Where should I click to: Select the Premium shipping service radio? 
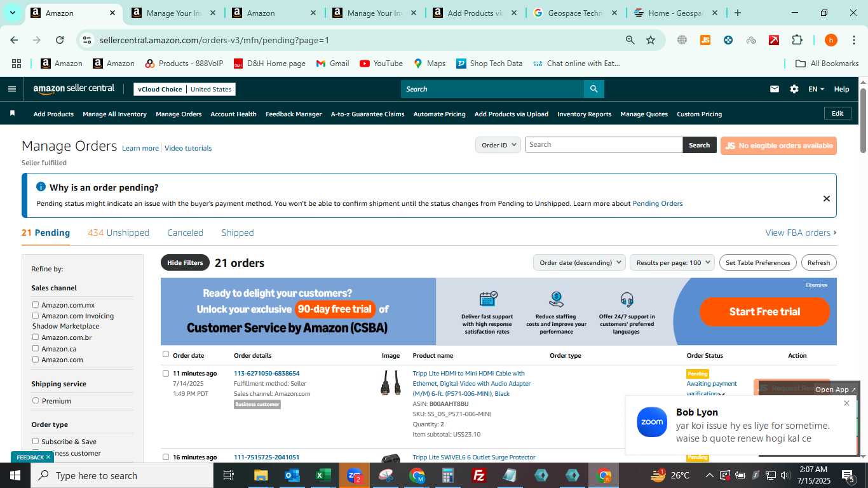click(x=36, y=400)
